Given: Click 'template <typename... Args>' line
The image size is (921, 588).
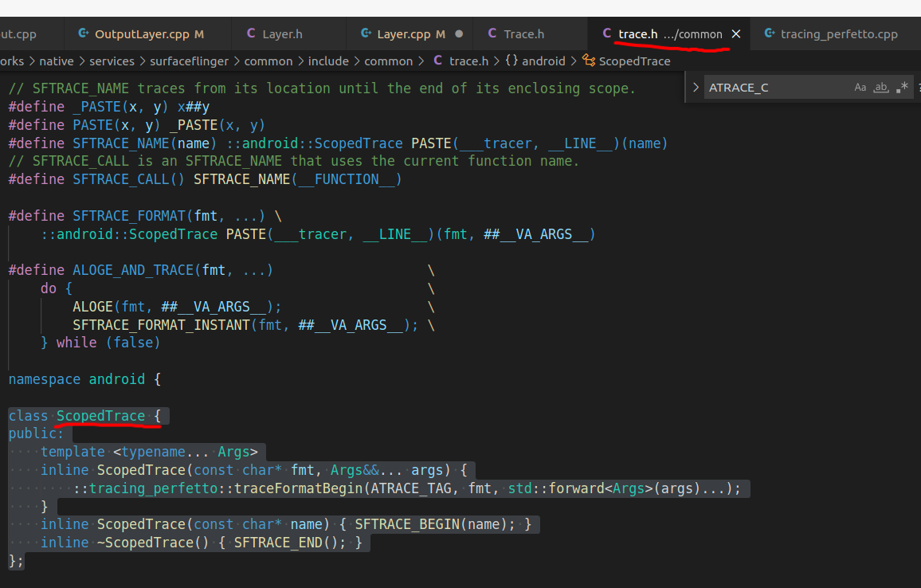Looking at the screenshot, I should click(x=149, y=452).
